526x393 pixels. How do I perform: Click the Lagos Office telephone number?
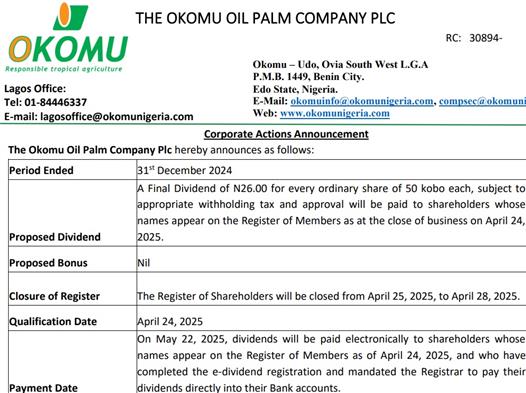click(x=46, y=102)
